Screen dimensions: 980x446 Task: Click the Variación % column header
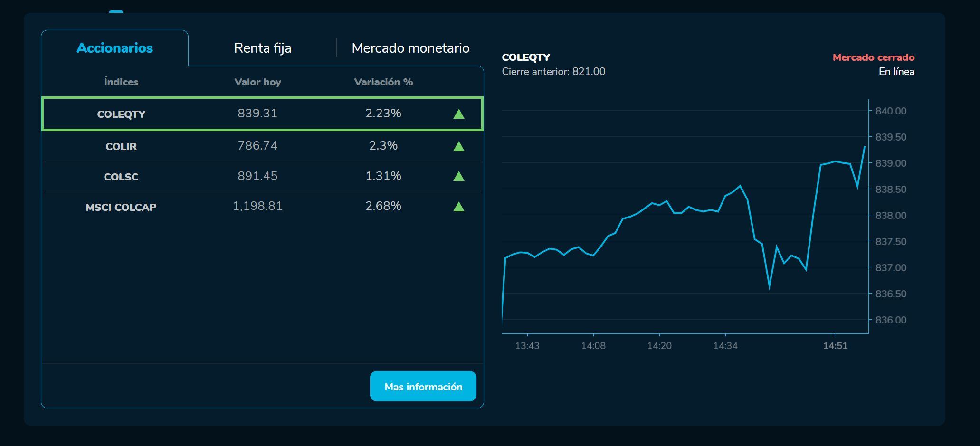coord(383,82)
